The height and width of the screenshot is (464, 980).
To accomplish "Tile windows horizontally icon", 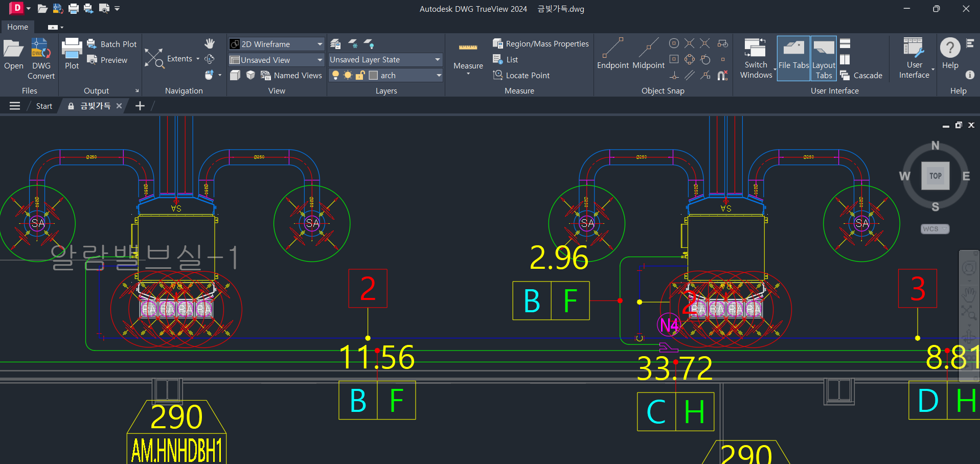I will (845, 43).
